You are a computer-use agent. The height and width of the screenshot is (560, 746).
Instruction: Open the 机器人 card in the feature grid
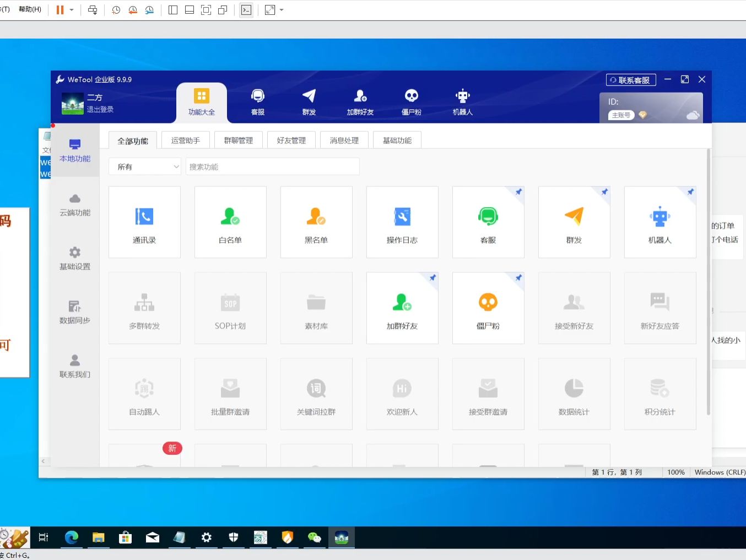tap(660, 222)
